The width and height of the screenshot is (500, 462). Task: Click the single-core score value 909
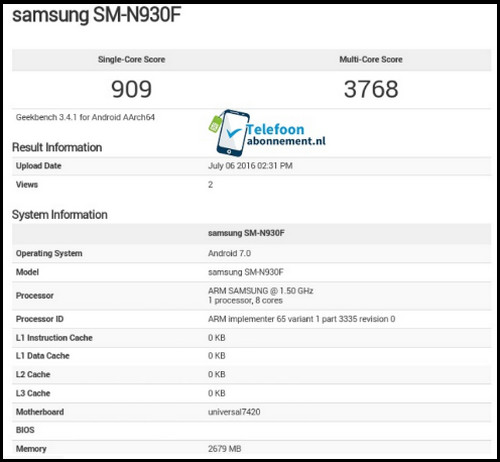[x=131, y=89]
